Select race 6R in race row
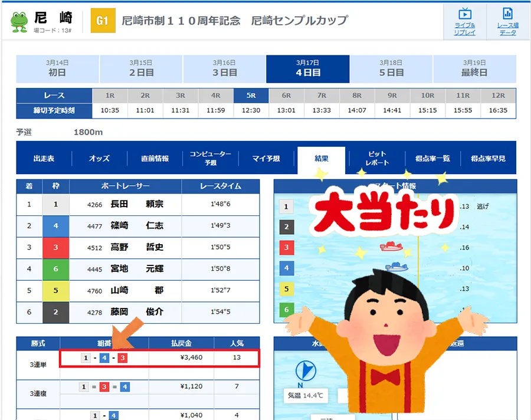Image resolution: width=531 pixels, height=420 pixels. click(286, 95)
